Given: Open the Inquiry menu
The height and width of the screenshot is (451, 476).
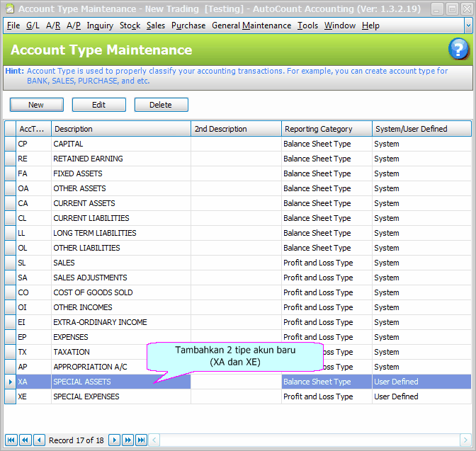Looking at the screenshot, I should [100, 25].
